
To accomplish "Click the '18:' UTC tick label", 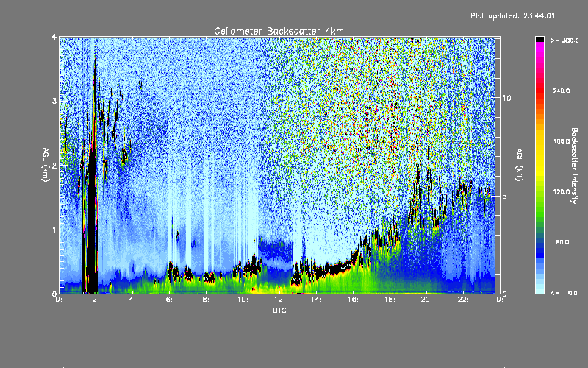I will point(390,300).
